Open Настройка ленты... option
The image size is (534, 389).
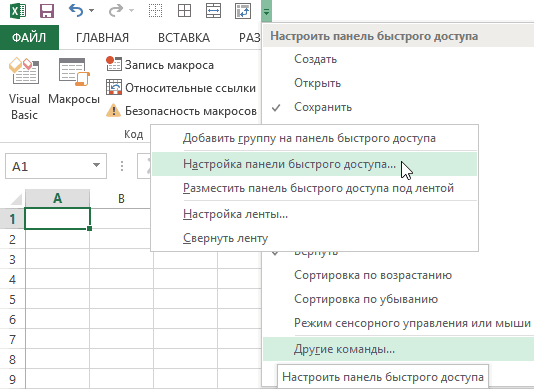click(x=314, y=214)
